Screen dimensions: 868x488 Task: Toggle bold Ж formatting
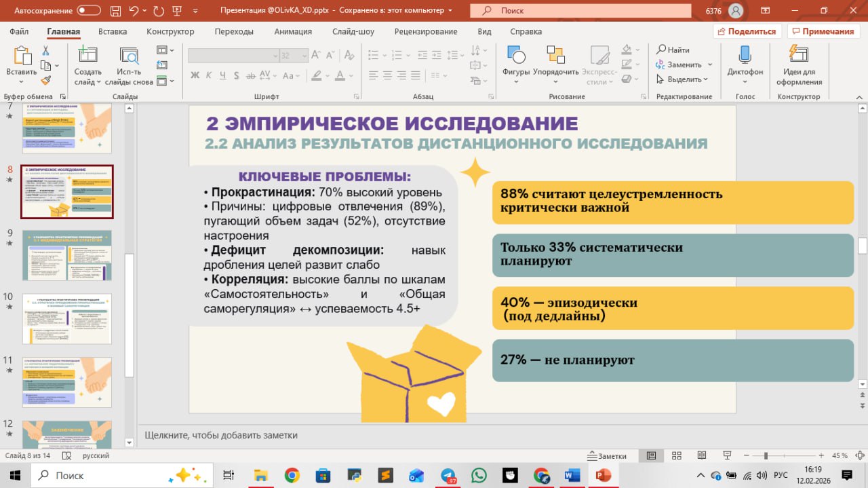pyautogui.click(x=195, y=75)
